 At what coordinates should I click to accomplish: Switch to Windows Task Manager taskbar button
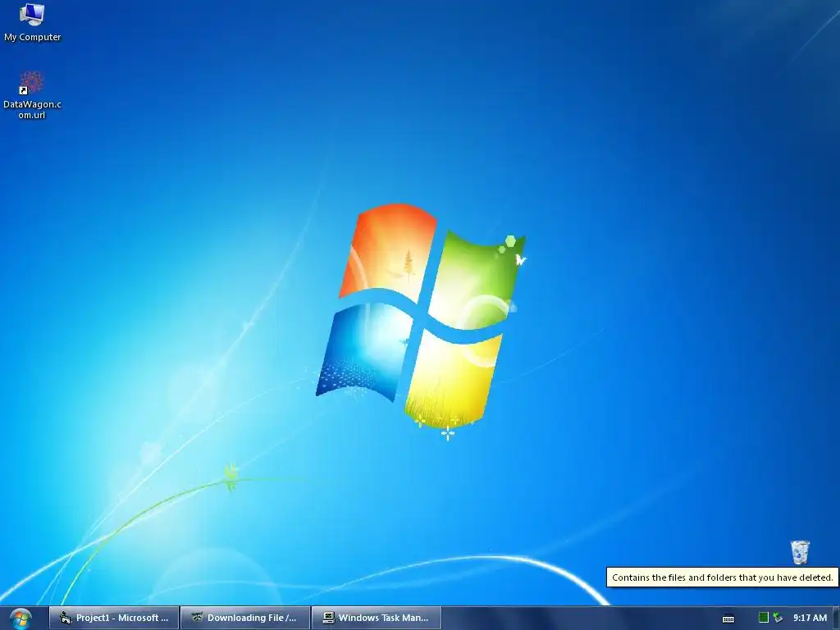[x=377, y=619]
